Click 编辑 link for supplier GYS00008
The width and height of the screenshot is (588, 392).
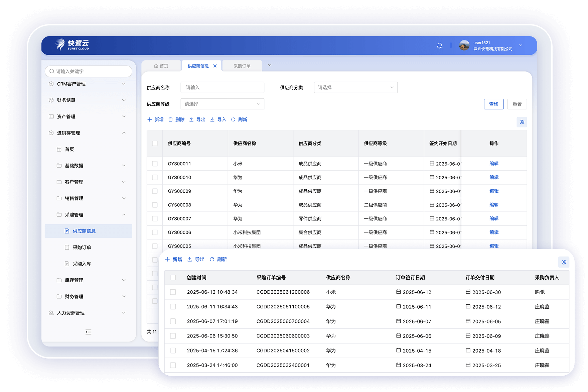click(494, 205)
